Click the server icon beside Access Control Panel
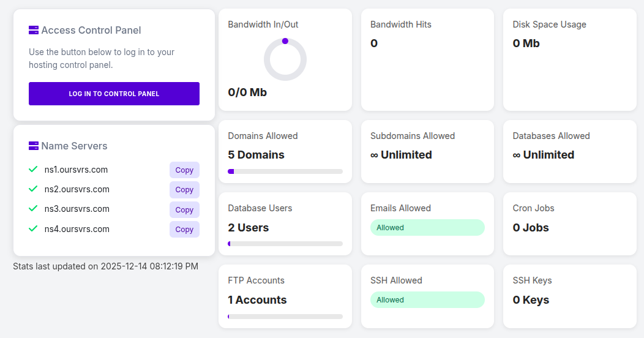 (34, 30)
